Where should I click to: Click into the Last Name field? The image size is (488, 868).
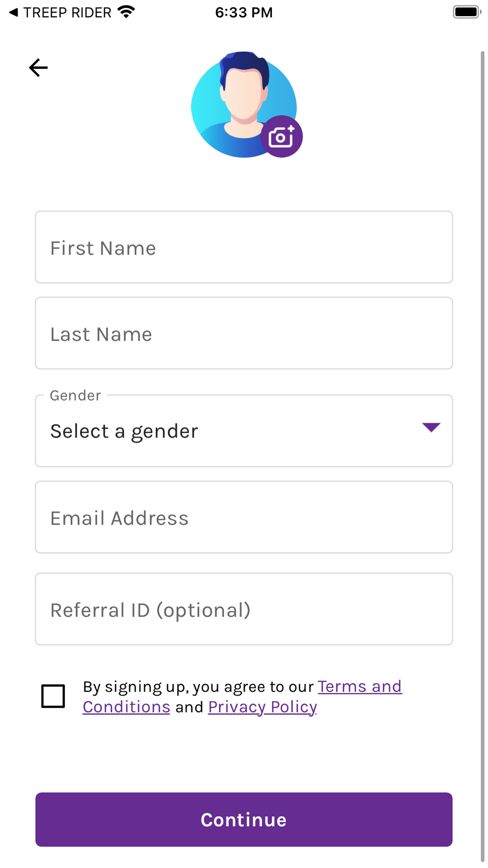pos(244,333)
